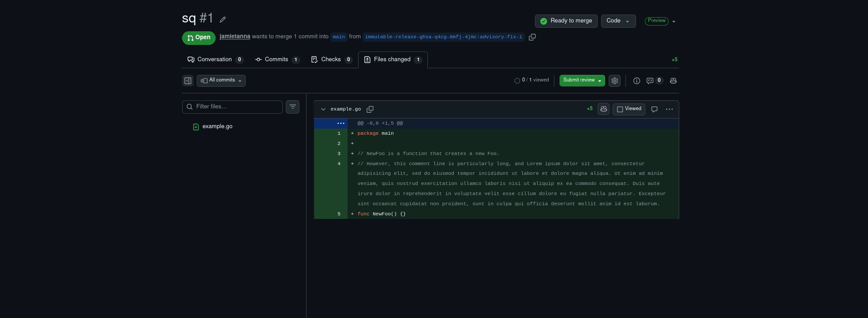868x318 pixels.
Task: Collapse the example.go diff
Action: 323,109
